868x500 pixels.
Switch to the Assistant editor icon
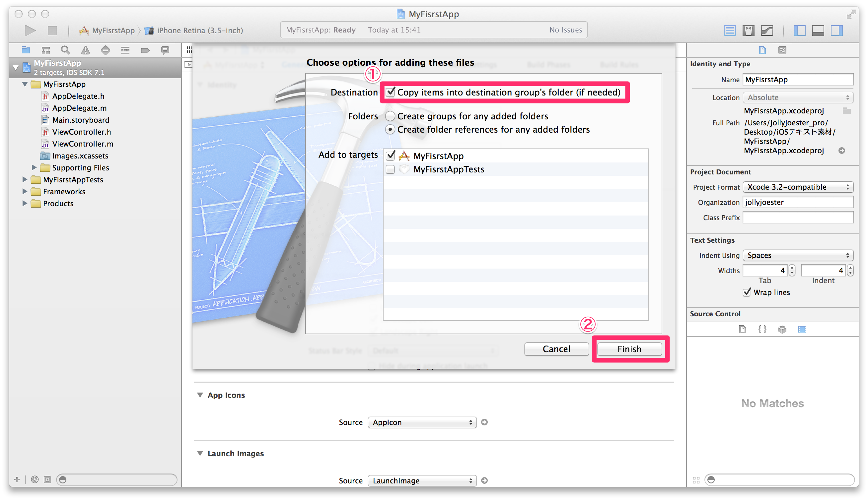[x=748, y=30]
